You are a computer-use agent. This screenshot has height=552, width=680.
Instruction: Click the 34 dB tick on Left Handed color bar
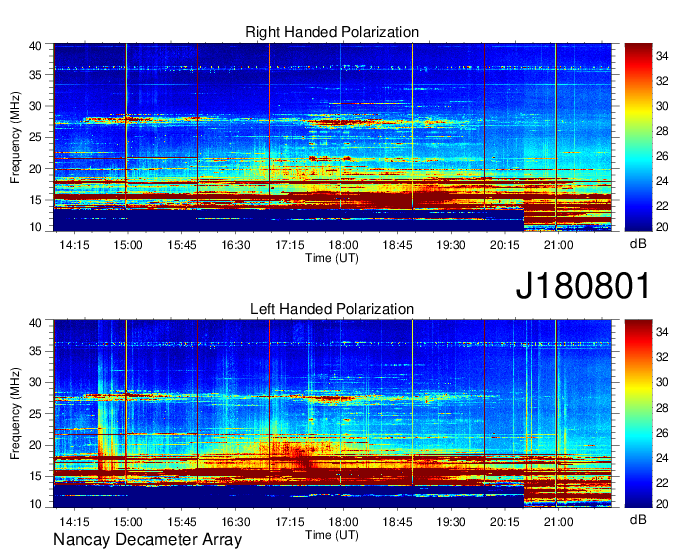(662, 332)
